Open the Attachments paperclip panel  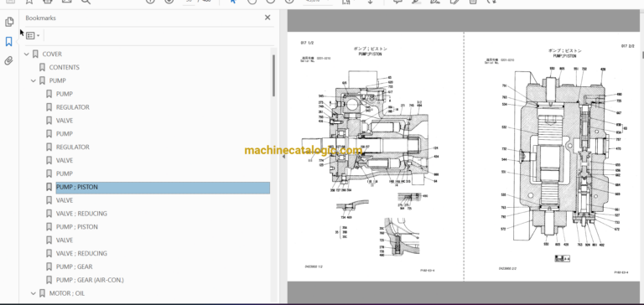pyautogui.click(x=8, y=61)
